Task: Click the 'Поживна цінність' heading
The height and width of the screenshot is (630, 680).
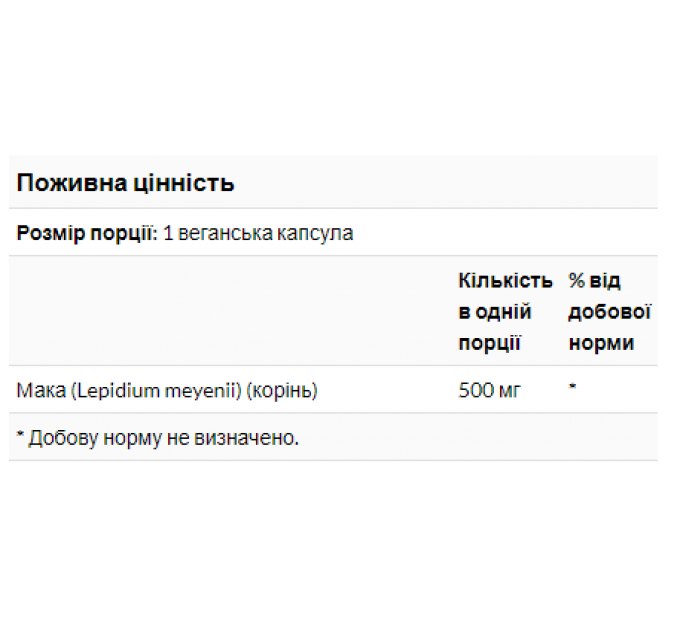Action: click(125, 183)
